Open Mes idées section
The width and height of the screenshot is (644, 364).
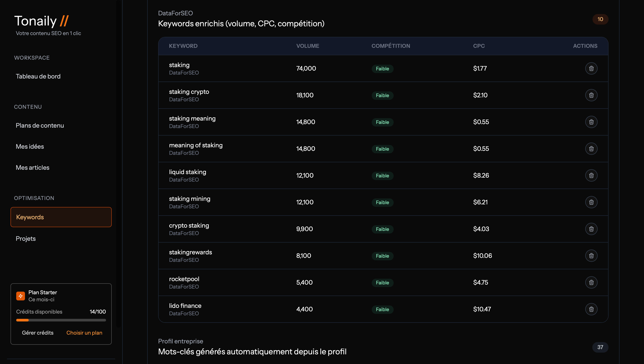(x=30, y=146)
